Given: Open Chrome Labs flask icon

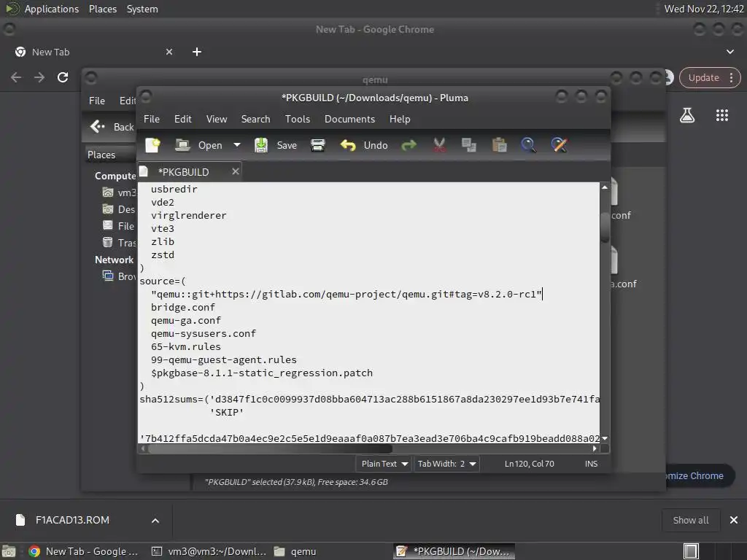Looking at the screenshot, I should tap(687, 115).
